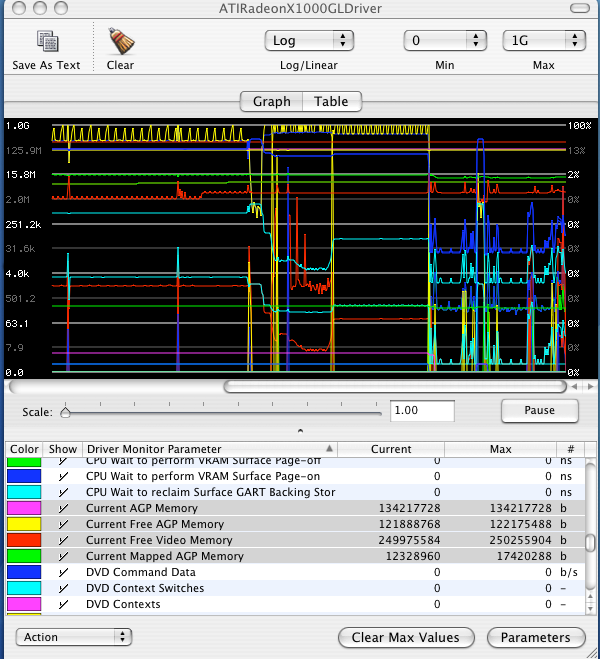Click the Max column header
The width and height of the screenshot is (600, 659).
pyautogui.click(x=500, y=449)
